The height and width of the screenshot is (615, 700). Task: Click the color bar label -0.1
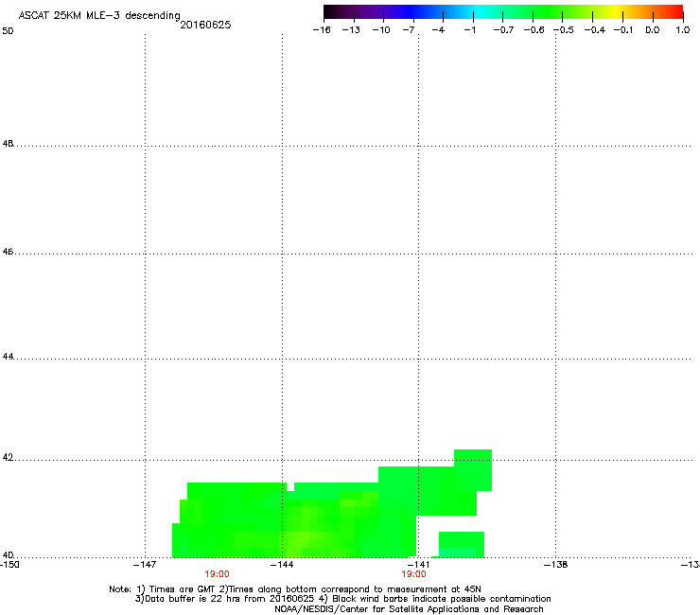tap(623, 30)
